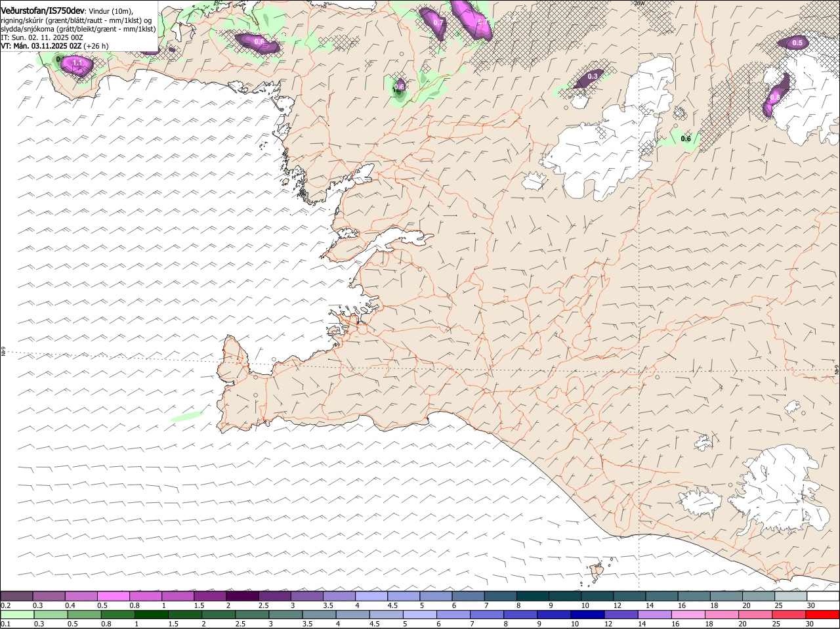Pick the top legend swatch labeled 25
The height and width of the screenshot is (629, 840).
click(x=791, y=596)
